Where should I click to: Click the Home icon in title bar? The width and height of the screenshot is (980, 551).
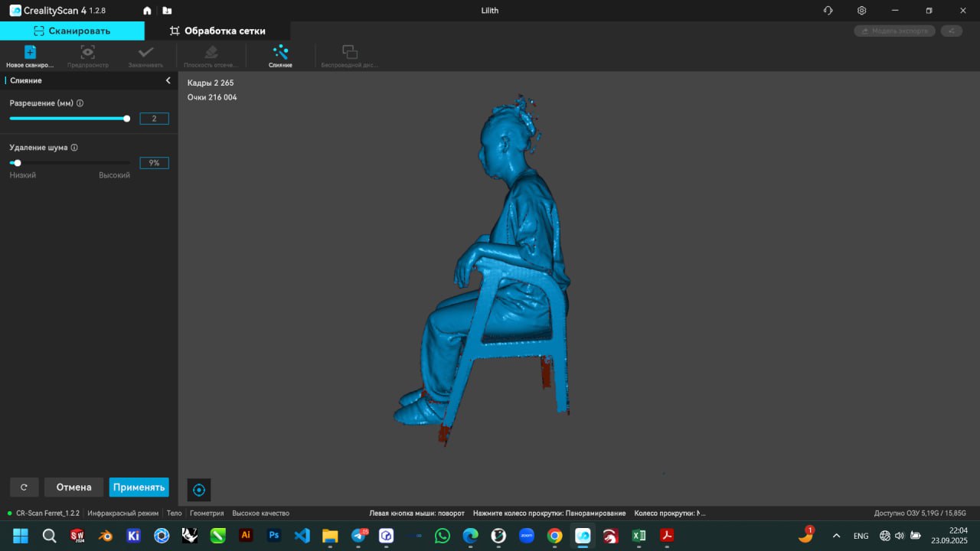147,11
